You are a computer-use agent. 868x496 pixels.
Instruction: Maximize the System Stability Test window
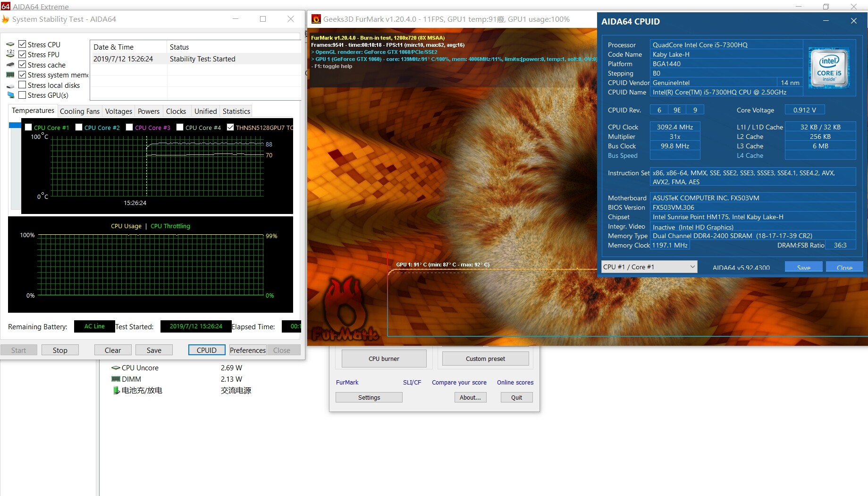pos(263,19)
